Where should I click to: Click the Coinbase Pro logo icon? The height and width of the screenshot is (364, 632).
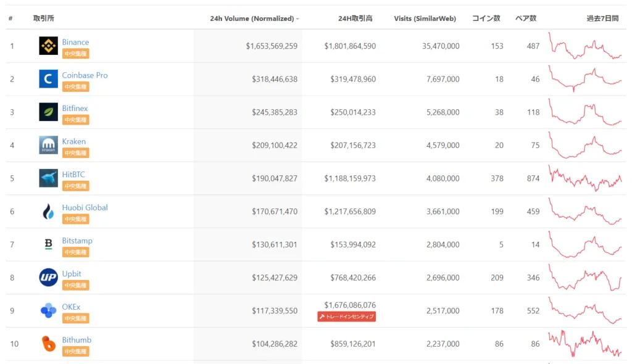coord(48,79)
